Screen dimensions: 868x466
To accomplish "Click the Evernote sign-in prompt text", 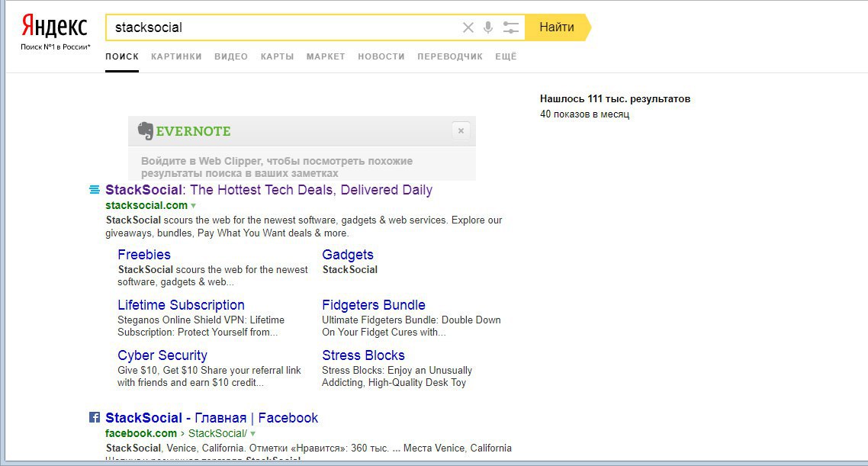I will point(277,167).
